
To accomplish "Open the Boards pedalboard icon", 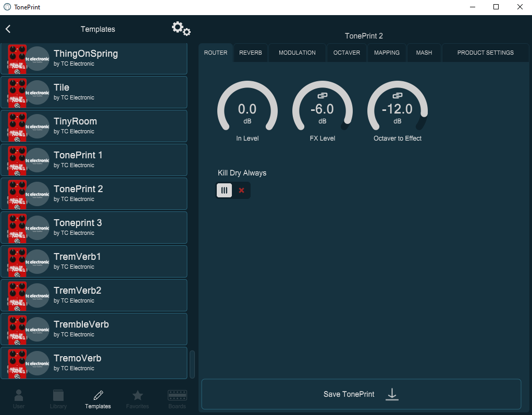I will (x=177, y=395).
